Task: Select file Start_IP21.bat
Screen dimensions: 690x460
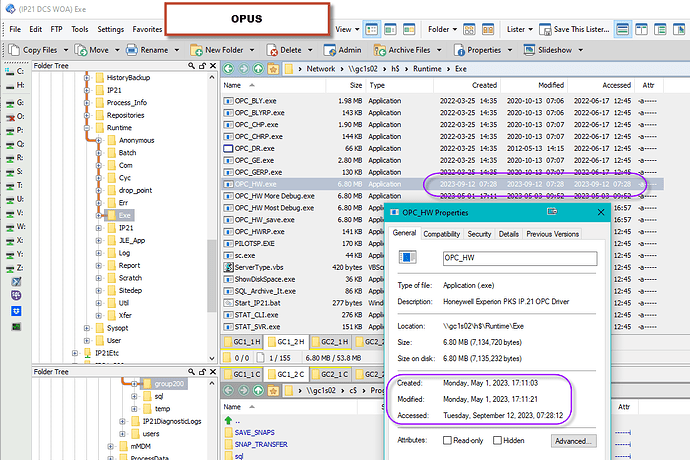Action: (x=257, y=303)
